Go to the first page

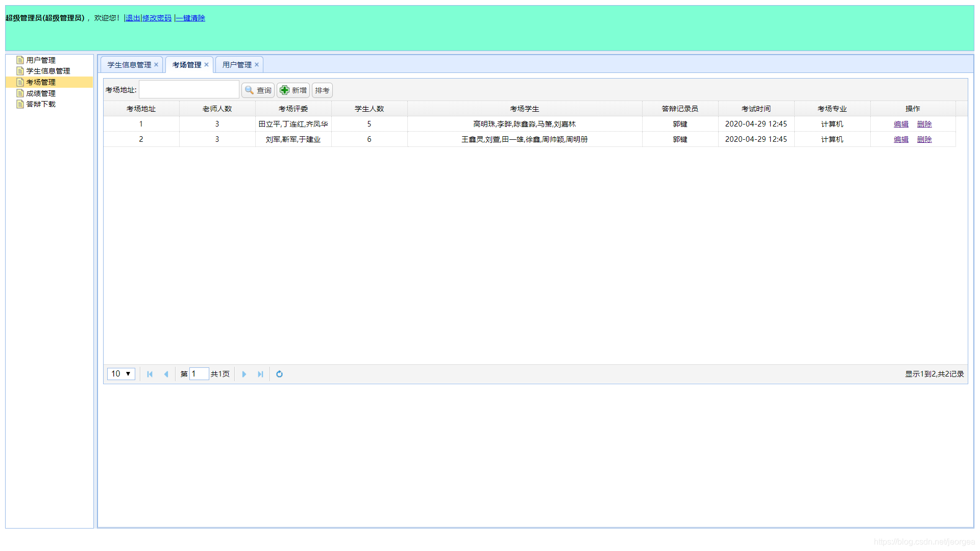click(150, 374)
